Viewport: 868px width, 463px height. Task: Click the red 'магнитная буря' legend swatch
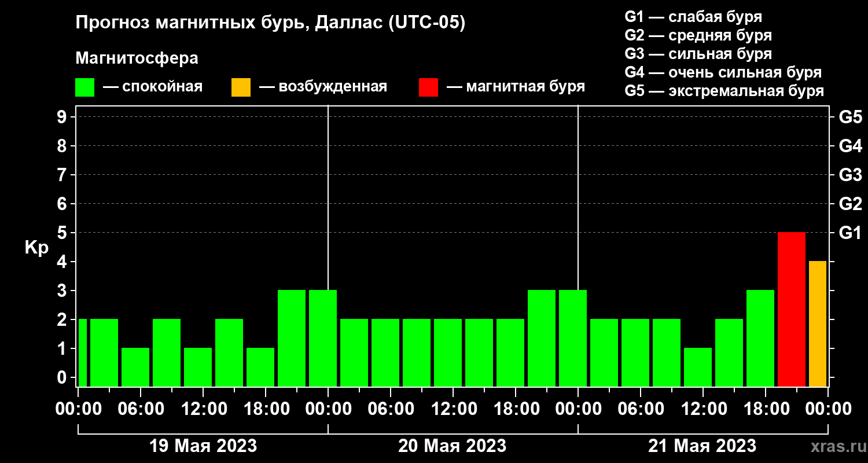tap(429, 87)
